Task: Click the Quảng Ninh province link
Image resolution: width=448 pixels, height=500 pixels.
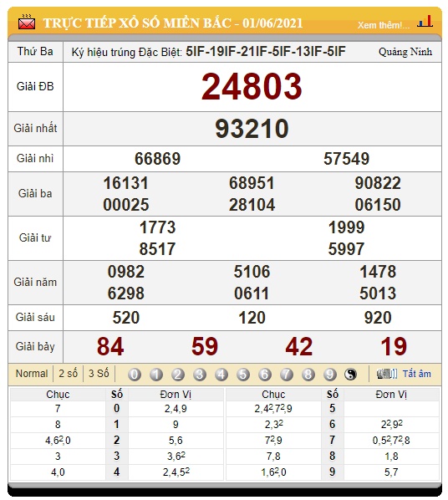Action: point(405,52)
